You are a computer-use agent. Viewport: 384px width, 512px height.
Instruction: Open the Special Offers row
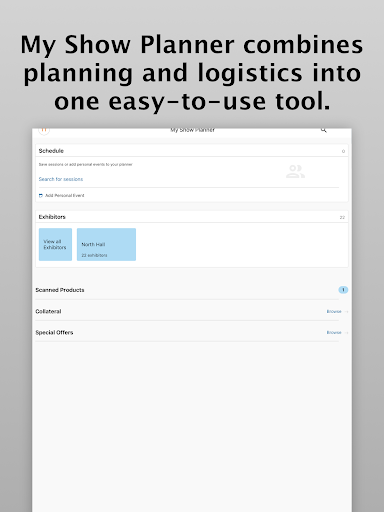[192, 332]
